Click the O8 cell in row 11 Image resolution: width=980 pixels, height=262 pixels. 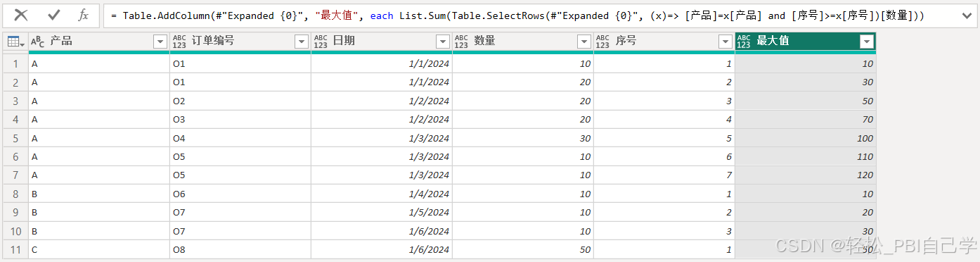coord(240,249)
